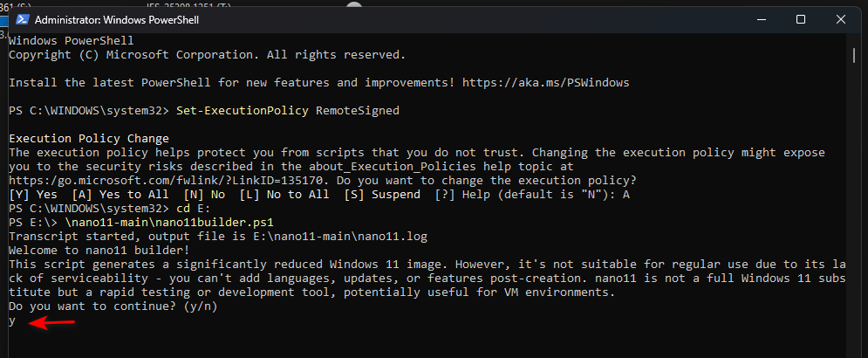Click the 'RemoteSigned' argument text
Screen dimensions: 868x358
point(357,110)
